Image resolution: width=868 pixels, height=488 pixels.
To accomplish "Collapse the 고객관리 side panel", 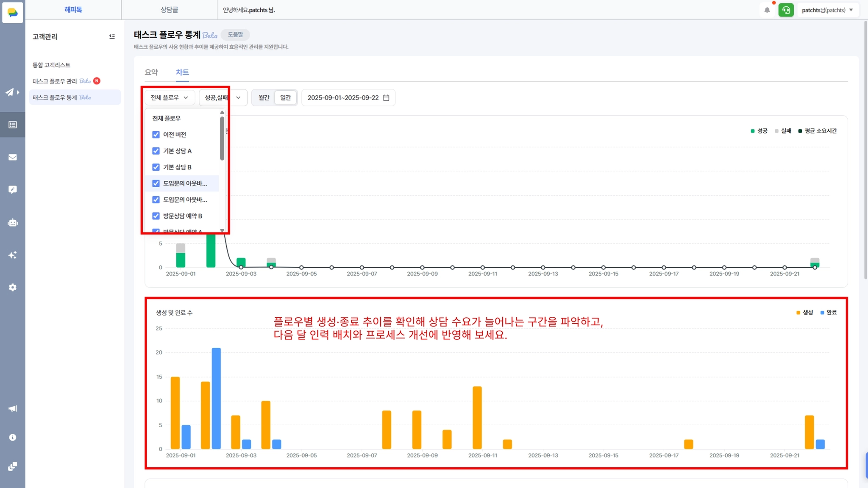I will point(112,36).
